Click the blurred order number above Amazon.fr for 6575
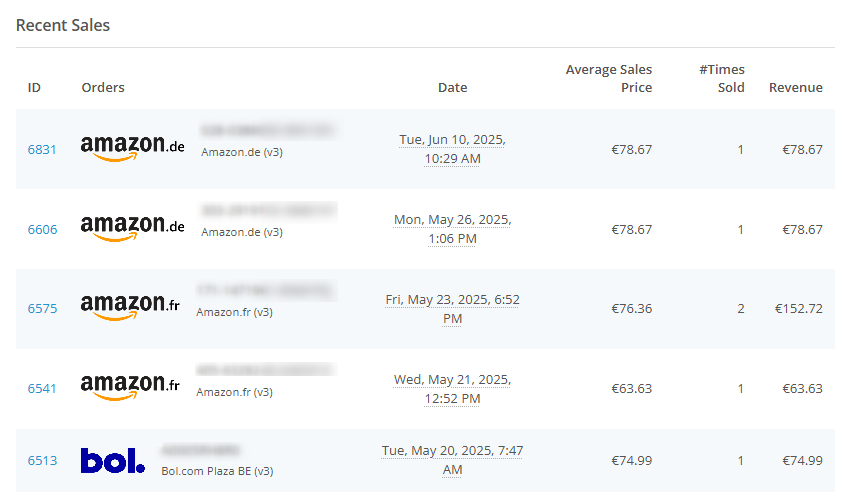This screenshot has height=504, width=845. [x=266, y=291]
